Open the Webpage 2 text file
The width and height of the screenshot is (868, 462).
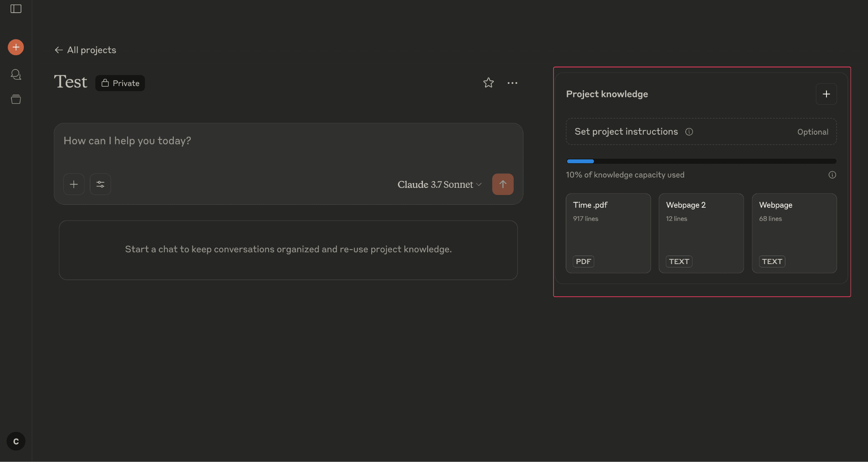[x=701, y=233]
